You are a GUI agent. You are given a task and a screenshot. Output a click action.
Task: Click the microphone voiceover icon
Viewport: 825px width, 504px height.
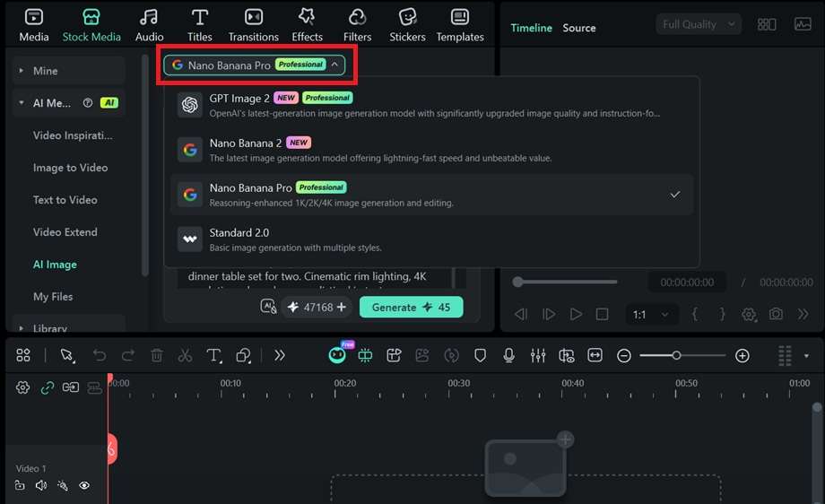click(508, 356)
